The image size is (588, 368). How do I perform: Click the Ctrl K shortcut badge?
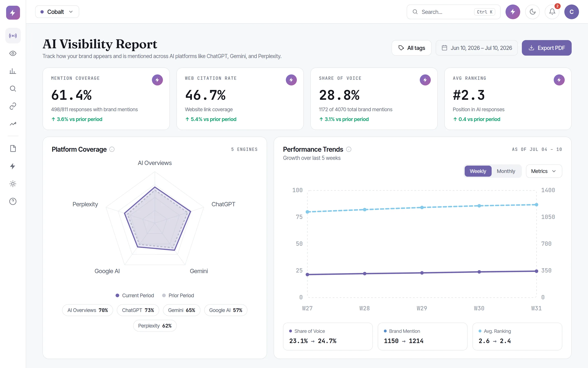tap(484, 12)
